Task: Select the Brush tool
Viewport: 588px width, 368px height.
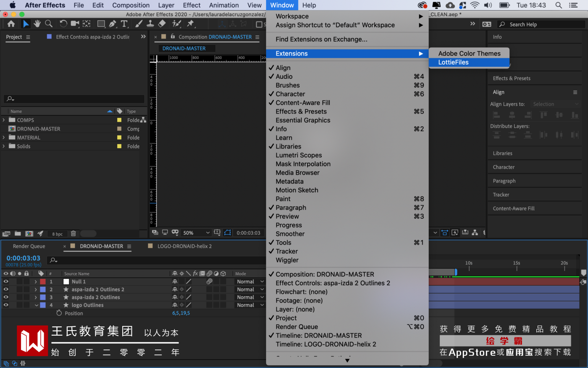Action: coord(139,24)
